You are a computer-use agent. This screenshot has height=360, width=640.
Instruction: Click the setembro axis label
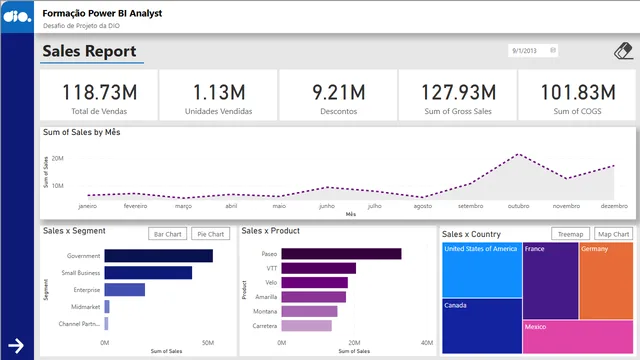pyautogui.click(x=471, y=206)
